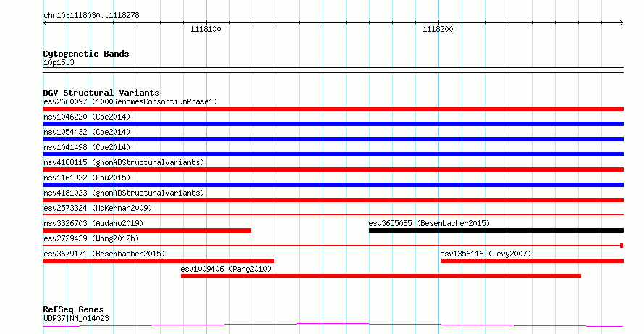The width and height of the screenshot is (644, 334).
Task: Open the esv3655085 (Besenbacher2015) label
Action: click(429, 223)
